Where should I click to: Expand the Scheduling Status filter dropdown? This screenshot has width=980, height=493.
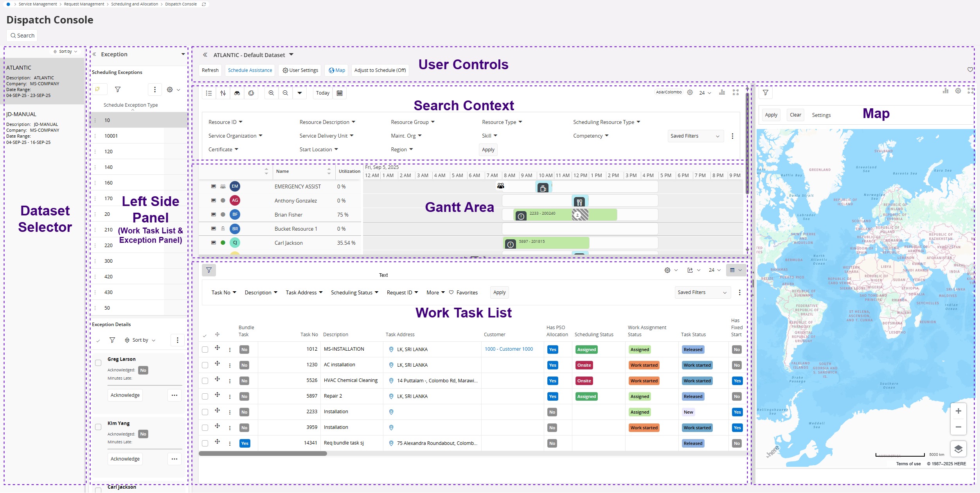354,292
